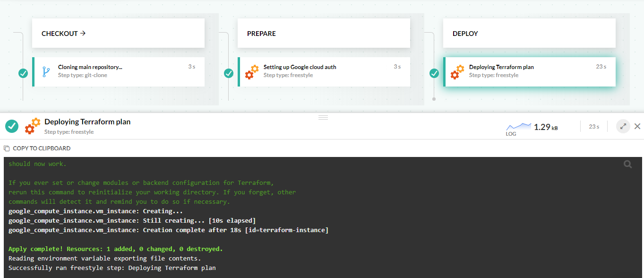Image resolution: width=644 pixels, height=278 pixels.
Task: Click the large green status check in log header
Action: 12,126
